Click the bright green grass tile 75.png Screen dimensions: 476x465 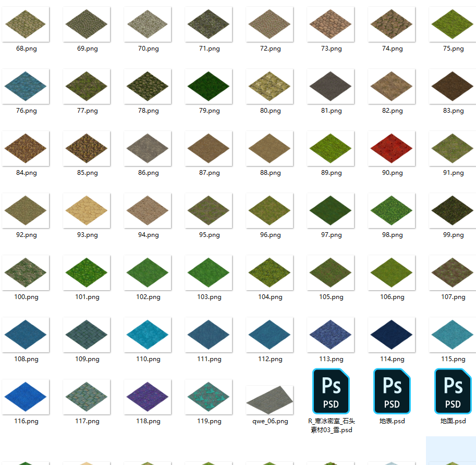coord(453,25)
